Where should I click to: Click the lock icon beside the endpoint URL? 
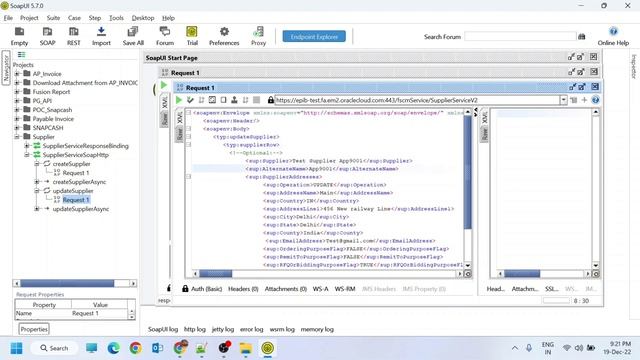[271, 100]
